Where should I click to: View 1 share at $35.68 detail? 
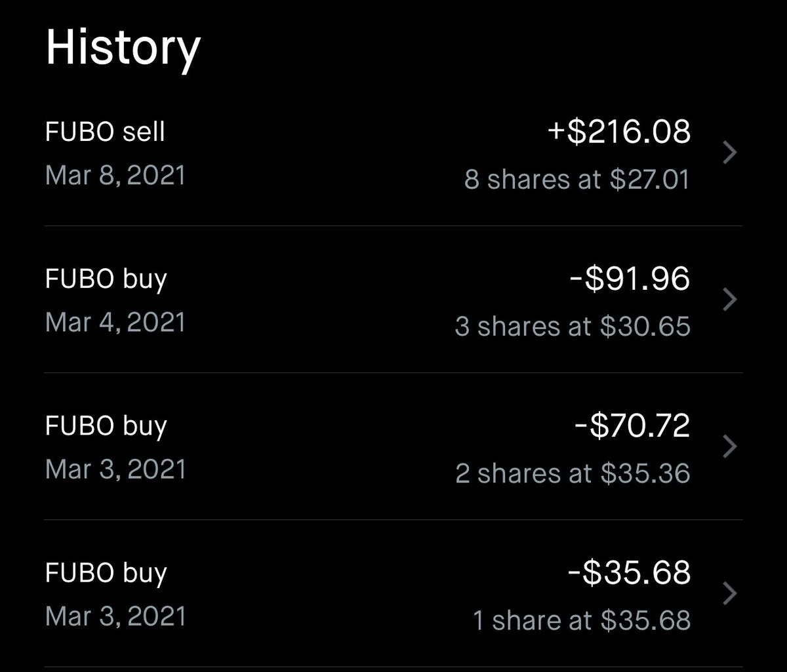pyautogui.click(x=582, y=620)
